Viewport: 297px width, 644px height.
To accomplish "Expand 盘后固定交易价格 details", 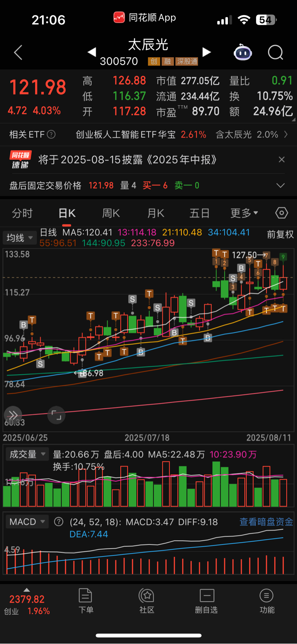I will [280, 185].
